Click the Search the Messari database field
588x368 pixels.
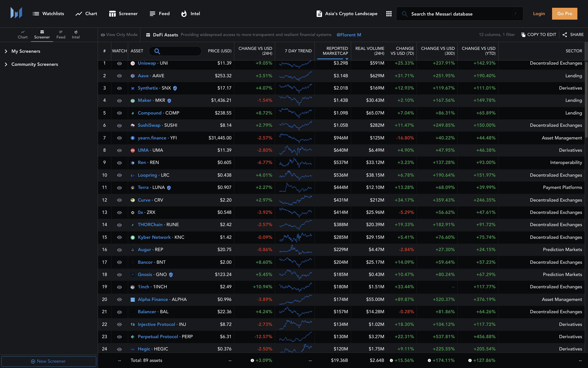459,14
